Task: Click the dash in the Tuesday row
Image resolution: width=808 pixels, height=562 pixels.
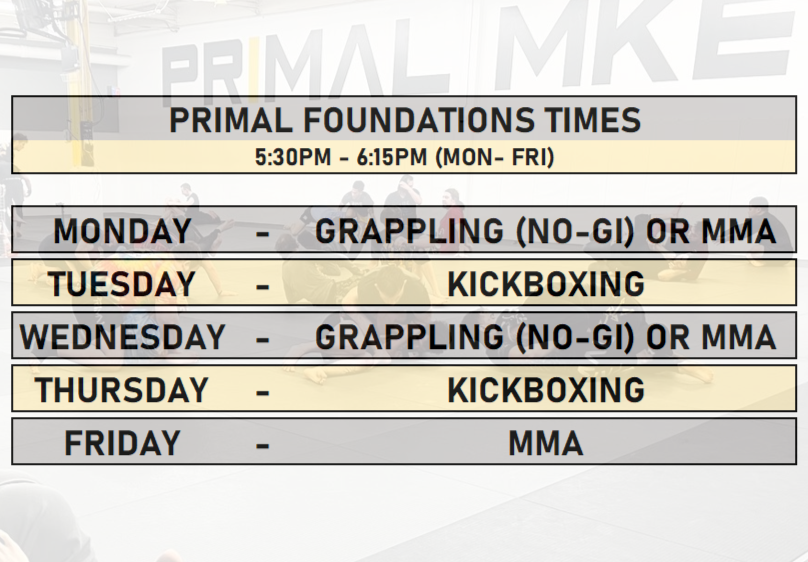Action: tap(263, 286)
